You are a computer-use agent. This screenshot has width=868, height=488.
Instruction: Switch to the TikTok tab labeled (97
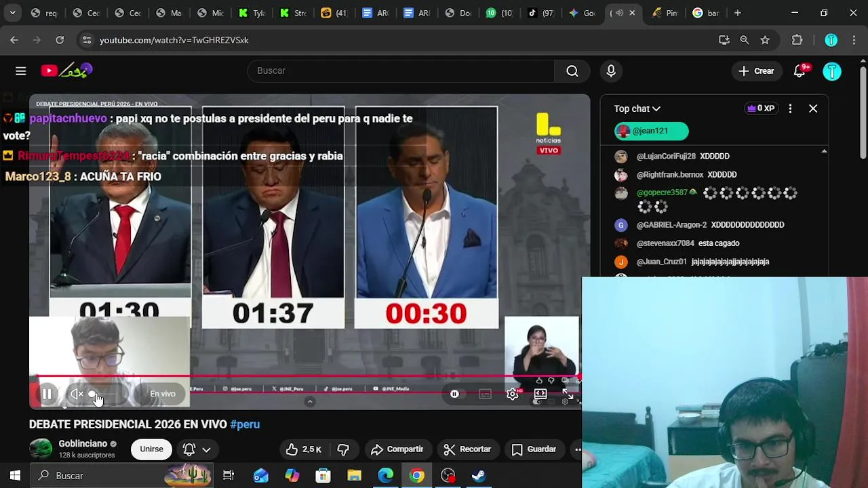540,13
